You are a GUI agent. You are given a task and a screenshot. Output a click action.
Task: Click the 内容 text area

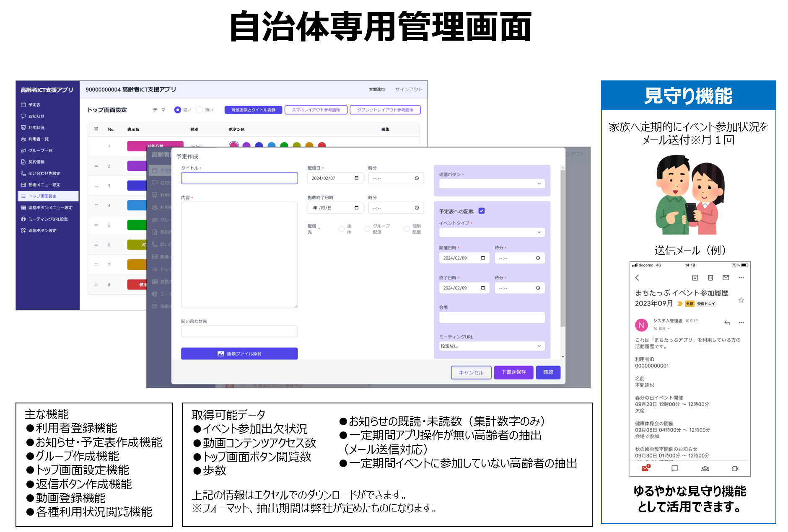pos(239,255)
